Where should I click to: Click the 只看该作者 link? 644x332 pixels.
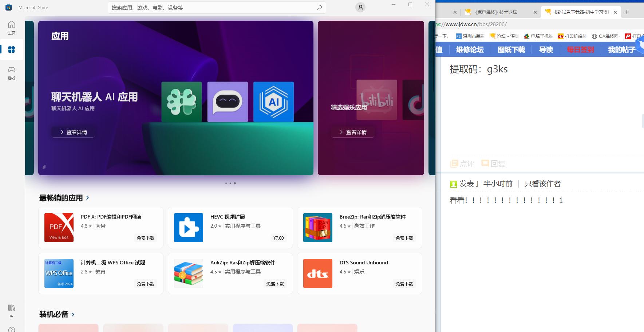[x=542, y=184]
